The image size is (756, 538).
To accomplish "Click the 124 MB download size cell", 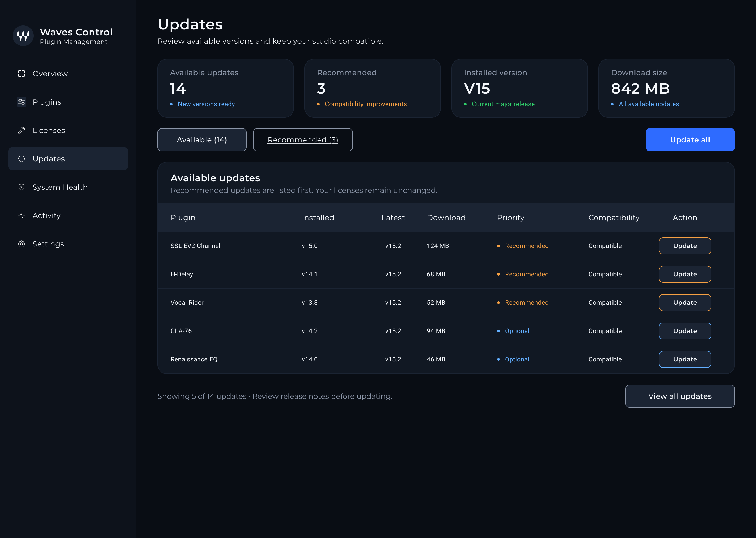I will coord(438,246).
